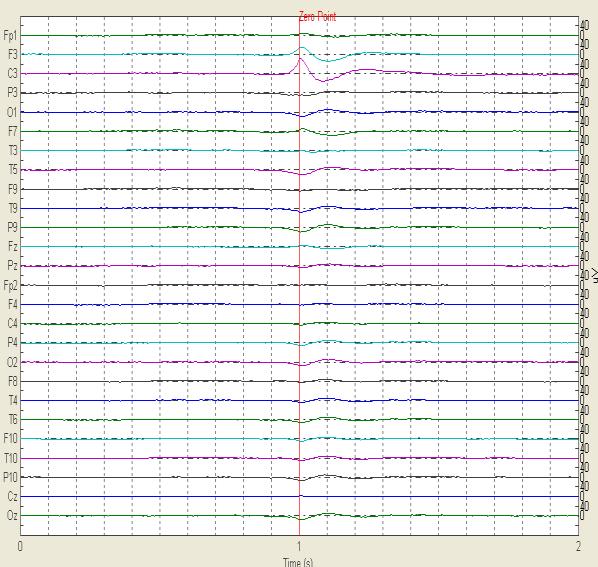598x567 pixels.
Task: Click the 2 tick on the time axis
Action: coord(579,546)
